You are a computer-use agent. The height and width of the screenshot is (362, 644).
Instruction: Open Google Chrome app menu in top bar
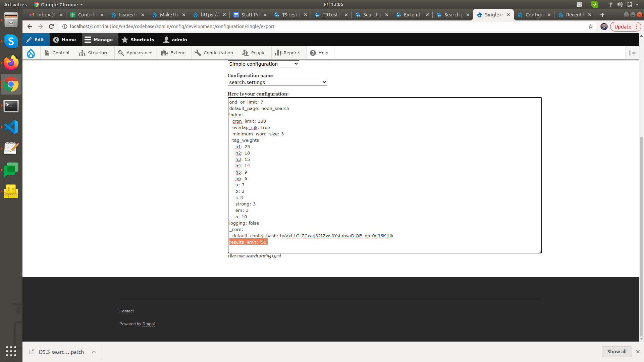pyautogui.click(x=58, y=4)
